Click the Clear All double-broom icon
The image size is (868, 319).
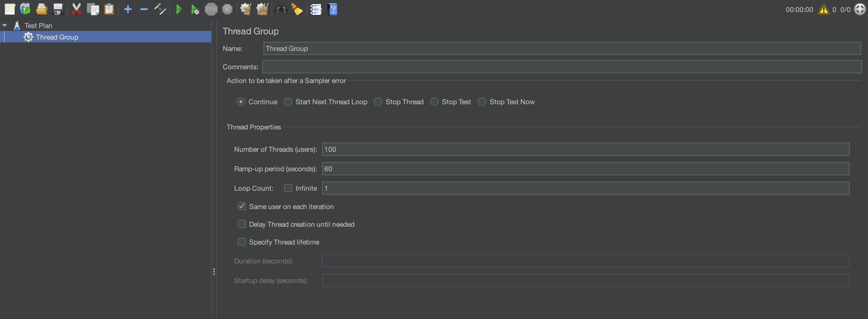coord(262,9)
